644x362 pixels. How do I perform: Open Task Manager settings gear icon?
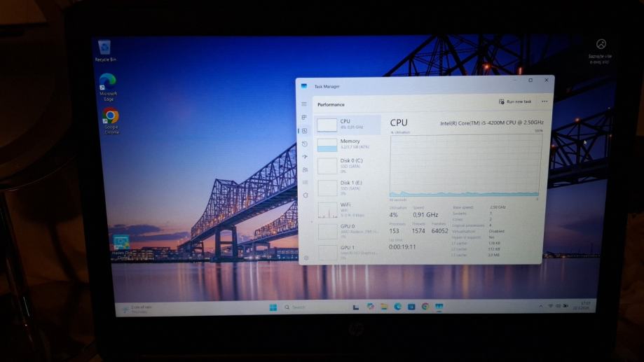(x=306, y=258)
